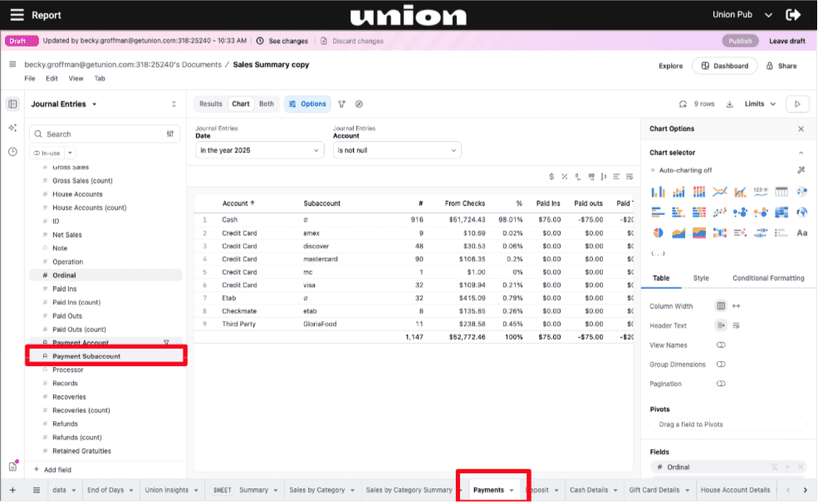Open the Conditional Formatting tab
The height and width of the screenshot is (504, 818).
[x=767, y=278]
